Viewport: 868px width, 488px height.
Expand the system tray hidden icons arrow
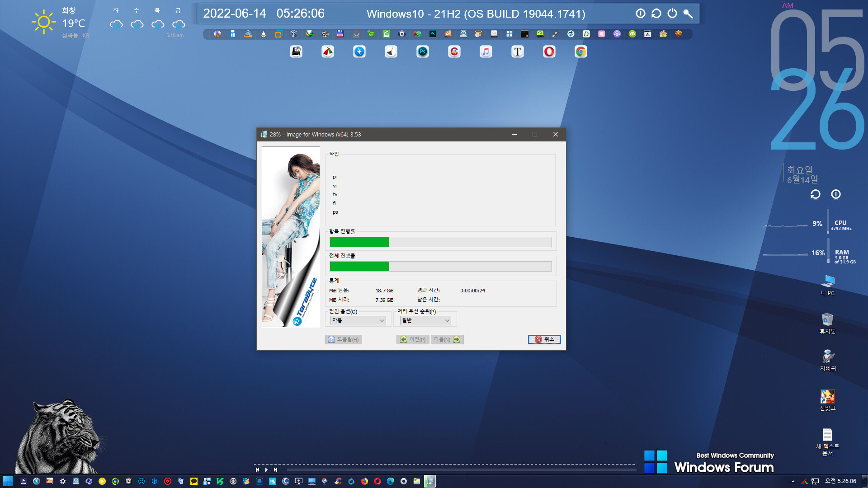click(x=793, y=481)
